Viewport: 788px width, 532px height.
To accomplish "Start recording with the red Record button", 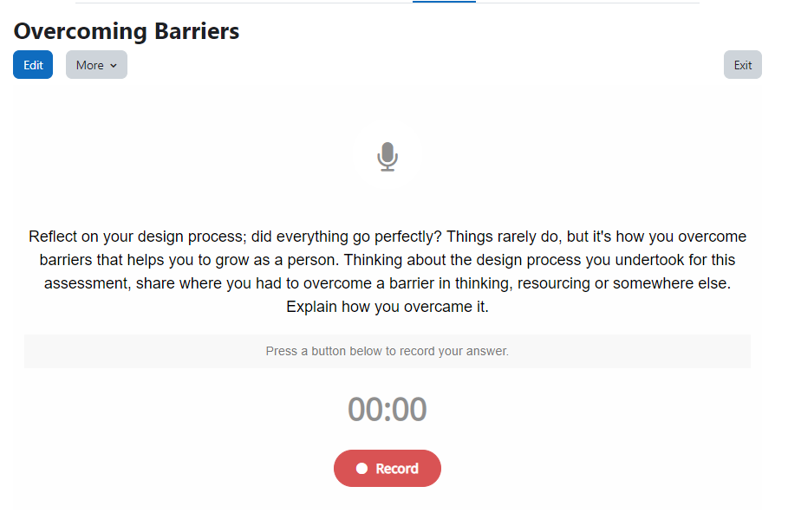I will coord(387,468).
